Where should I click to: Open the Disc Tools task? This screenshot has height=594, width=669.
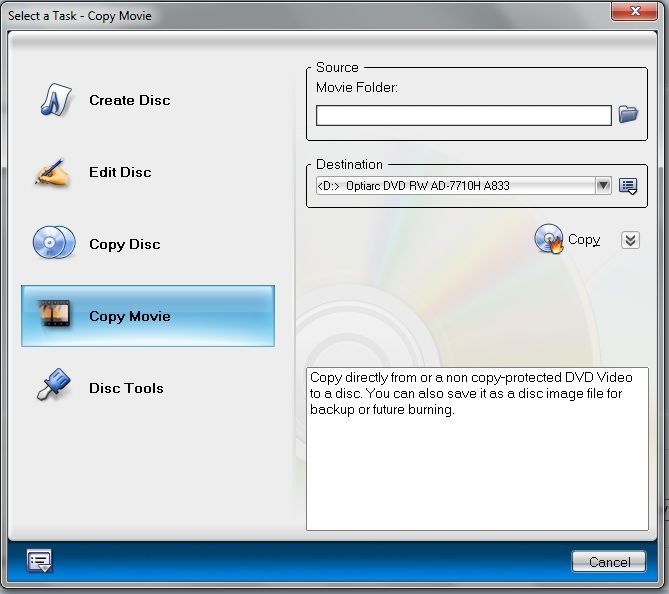126,388
